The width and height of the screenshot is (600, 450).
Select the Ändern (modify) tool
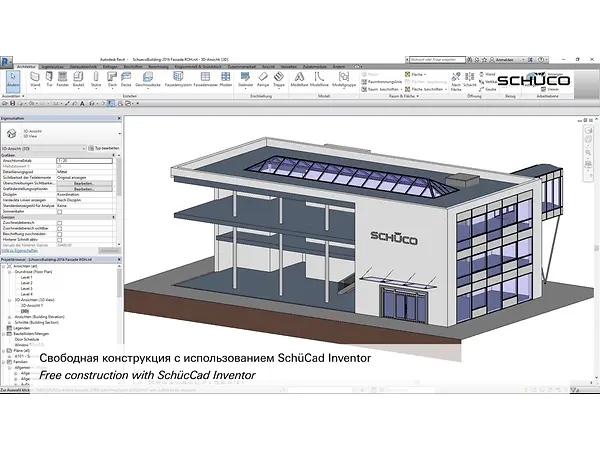(13, 81)
